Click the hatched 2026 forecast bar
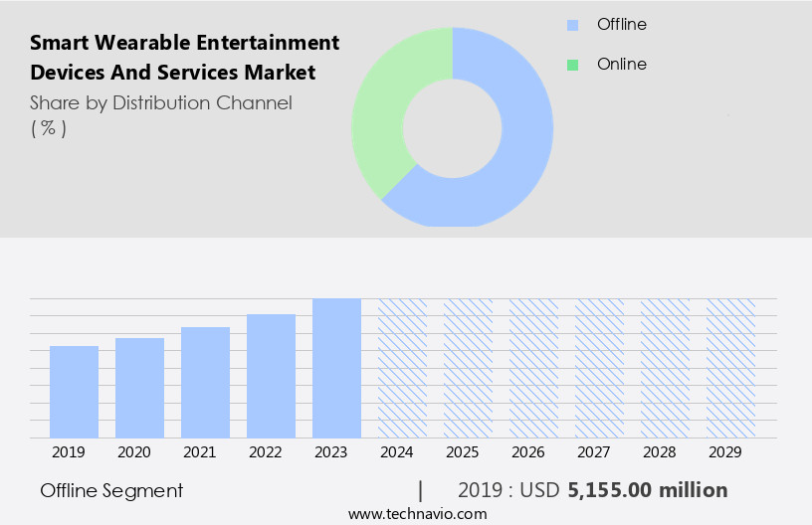Image resolution: width=812 pixels, height=525 pixels. 533,368
